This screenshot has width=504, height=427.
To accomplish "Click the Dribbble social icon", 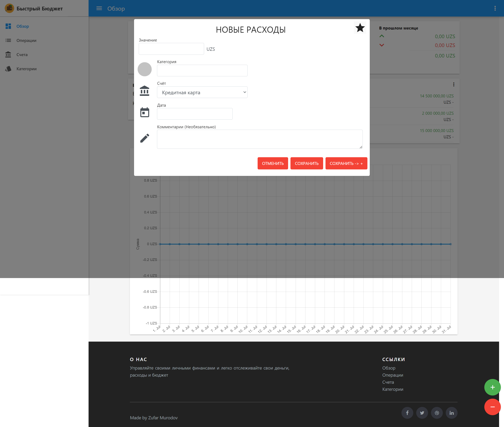I will click(x=436, y=413).
